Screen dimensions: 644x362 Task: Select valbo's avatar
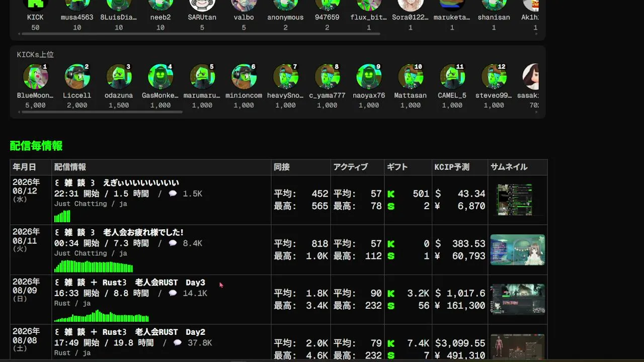[244, 5]
